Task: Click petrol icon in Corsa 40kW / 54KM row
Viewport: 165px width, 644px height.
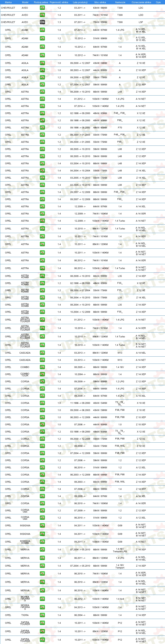Action: 42,403
